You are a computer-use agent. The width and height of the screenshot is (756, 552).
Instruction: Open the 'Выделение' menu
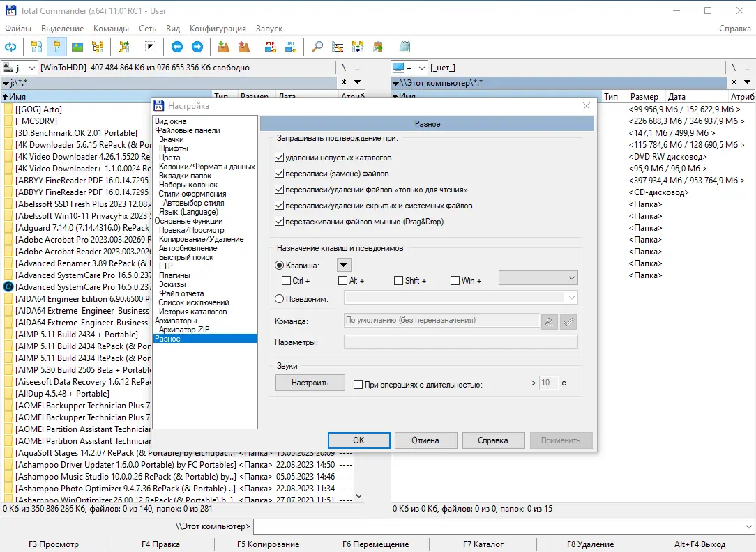pyautogui.click(x=62, y=29)
